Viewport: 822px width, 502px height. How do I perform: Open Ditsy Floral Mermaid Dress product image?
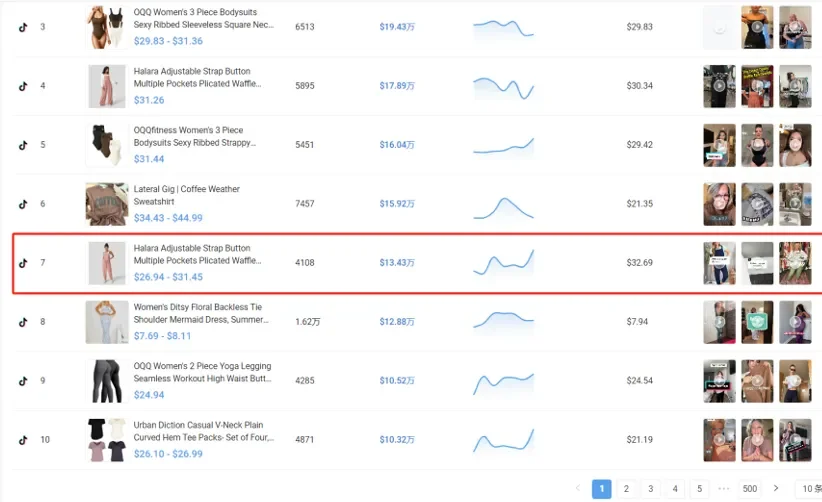tap(107, 322)
